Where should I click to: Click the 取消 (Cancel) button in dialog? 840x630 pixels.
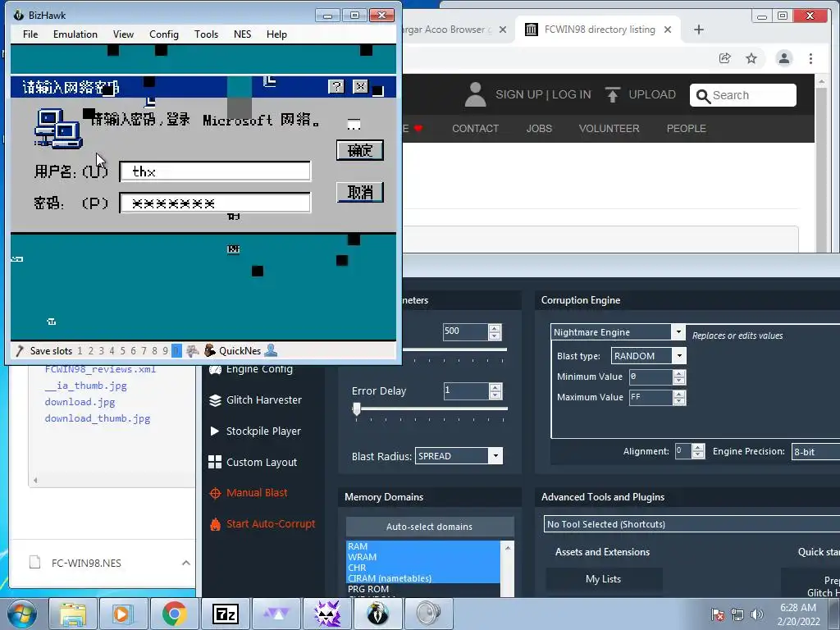[360, 192]
